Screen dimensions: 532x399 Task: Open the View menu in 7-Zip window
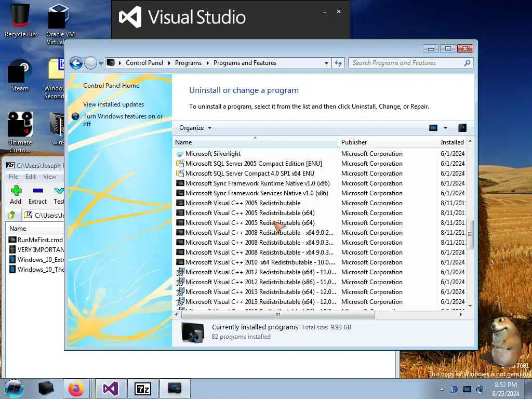tap(49, 177)
